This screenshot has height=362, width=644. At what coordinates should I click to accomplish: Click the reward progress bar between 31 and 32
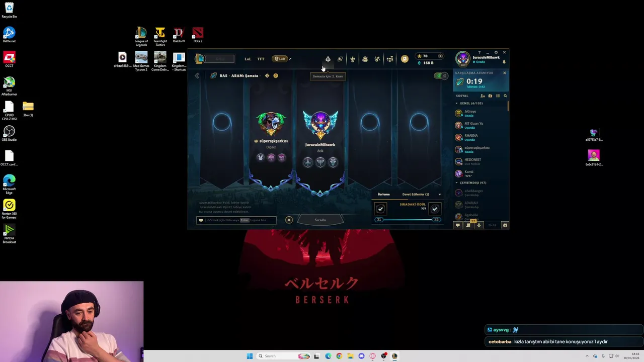click(408, 219)
